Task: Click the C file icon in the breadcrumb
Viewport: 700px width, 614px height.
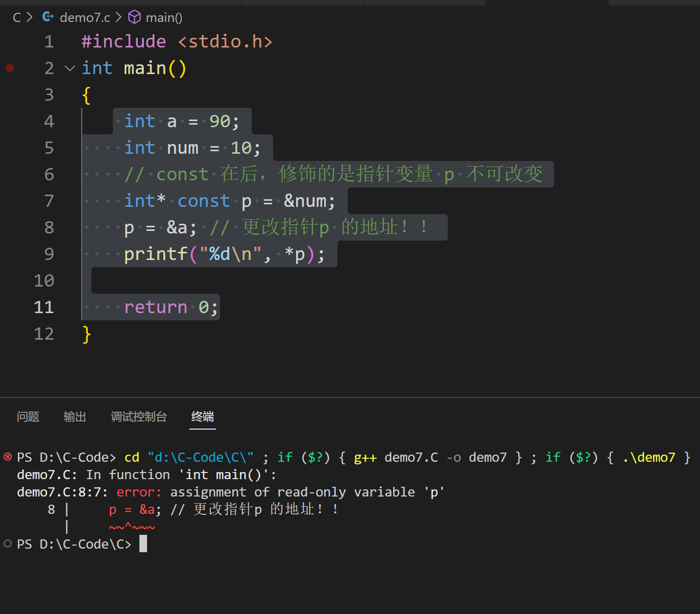Action: (48, 17)
